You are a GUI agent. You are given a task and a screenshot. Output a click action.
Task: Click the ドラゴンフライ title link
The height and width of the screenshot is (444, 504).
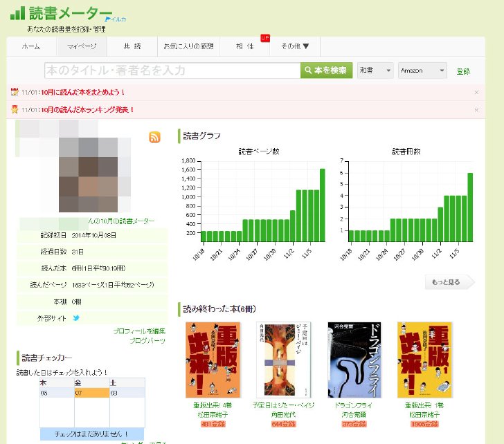pos(354,405)
